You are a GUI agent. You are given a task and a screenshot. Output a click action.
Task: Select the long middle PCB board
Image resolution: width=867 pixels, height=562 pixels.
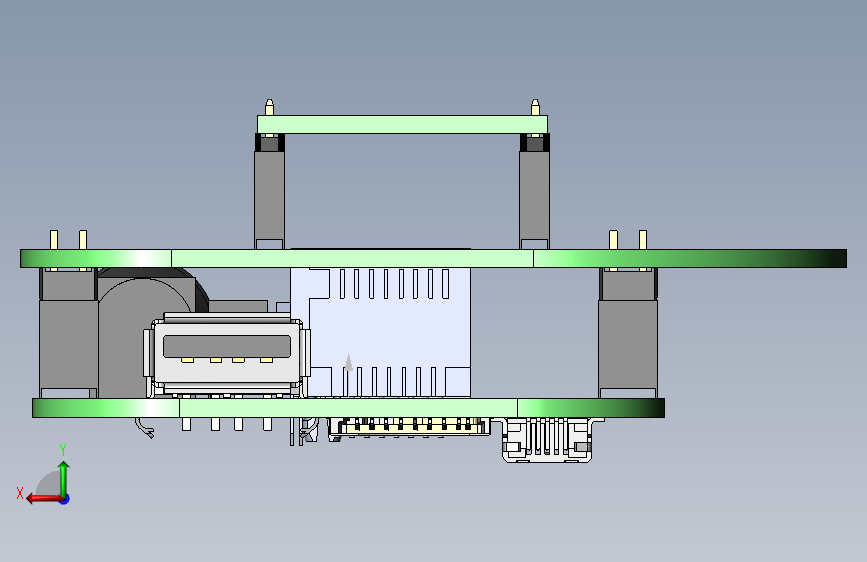(434, 258)
